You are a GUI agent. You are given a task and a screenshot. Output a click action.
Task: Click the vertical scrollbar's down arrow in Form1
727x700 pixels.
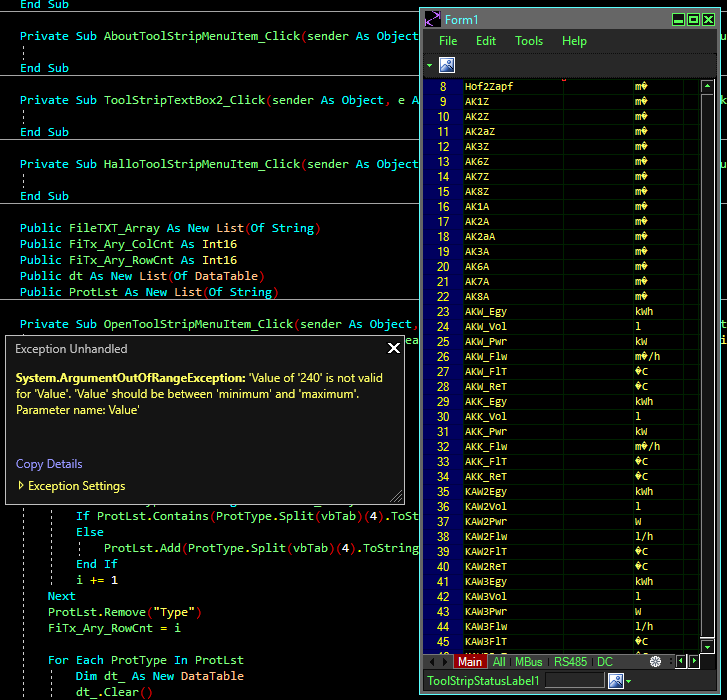click(707, 647)
